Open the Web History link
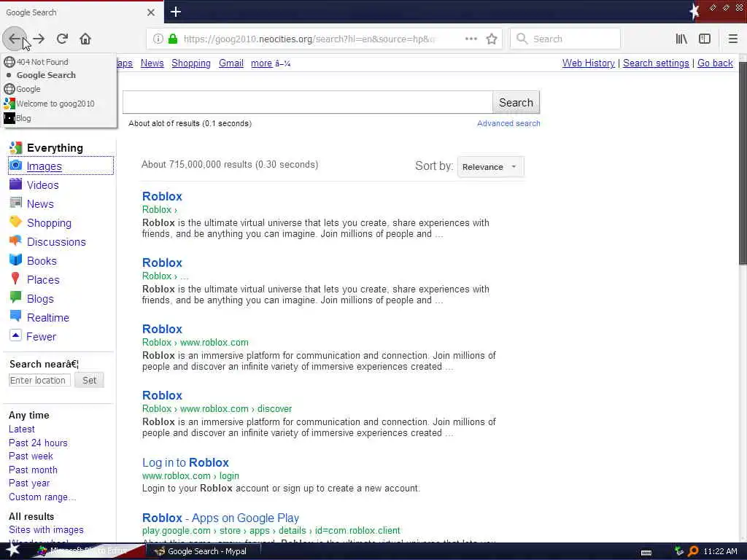This screenshot has width=747, height=560. pyautogui.click(x=589, y=63)
